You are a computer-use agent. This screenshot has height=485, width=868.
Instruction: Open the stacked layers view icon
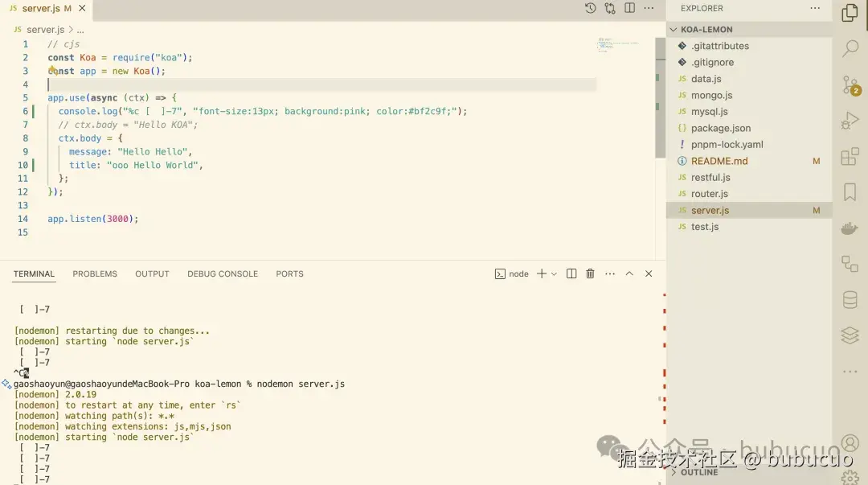pos(850,335)
